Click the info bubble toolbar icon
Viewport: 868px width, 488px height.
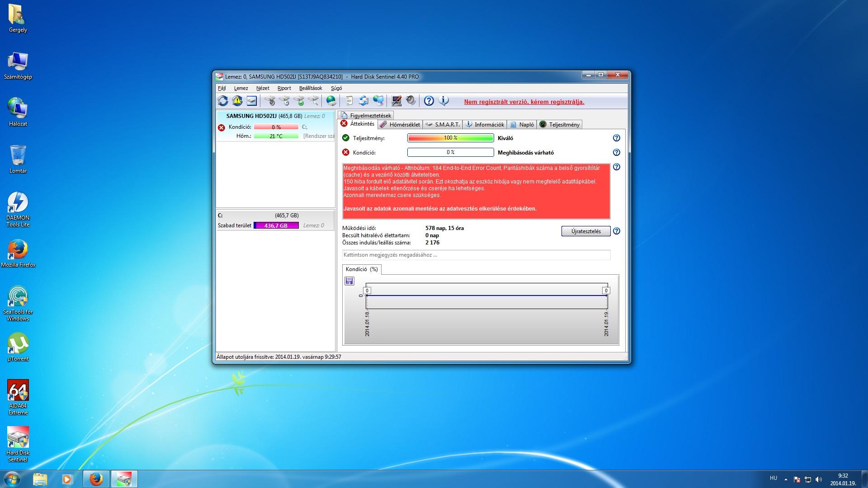(444, 101)
